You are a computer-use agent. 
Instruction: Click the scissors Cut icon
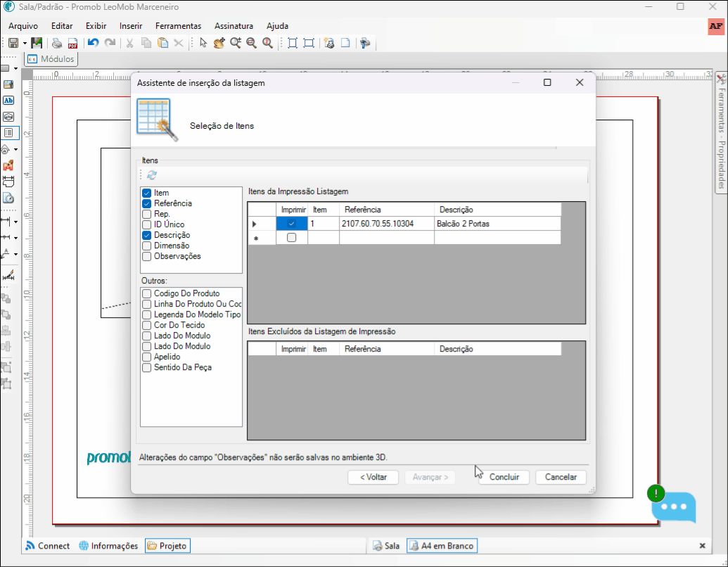point(130,43)
